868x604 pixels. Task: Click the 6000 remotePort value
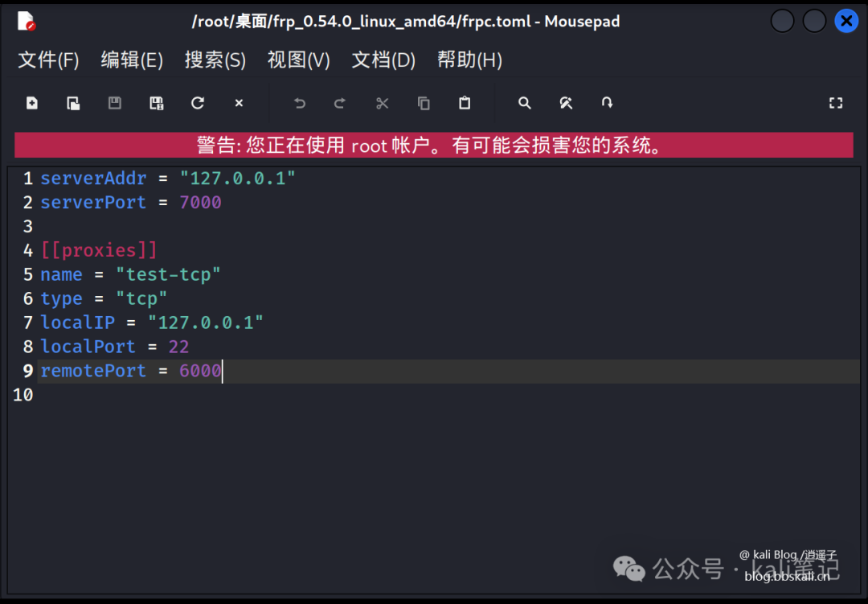[x=200, y=371]
